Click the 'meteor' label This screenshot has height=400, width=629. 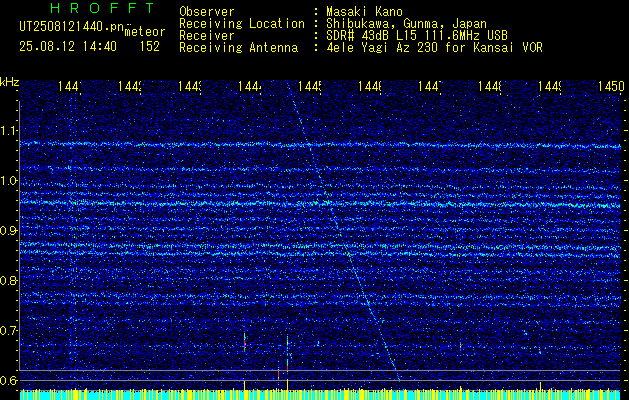(x=144, y=32)
